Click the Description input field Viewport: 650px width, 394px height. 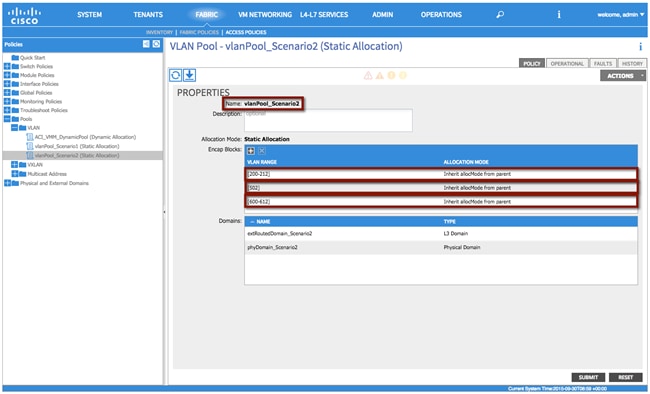(x=328, y=121)
